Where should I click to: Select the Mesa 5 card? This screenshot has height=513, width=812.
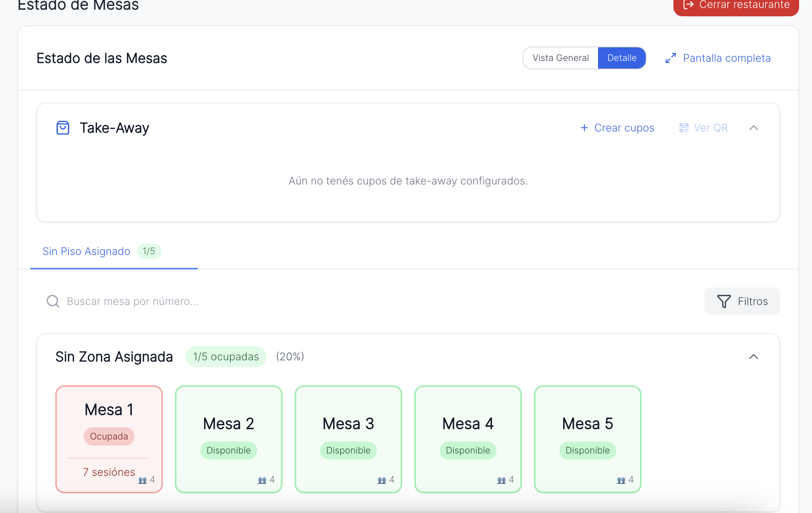[588, 439]
